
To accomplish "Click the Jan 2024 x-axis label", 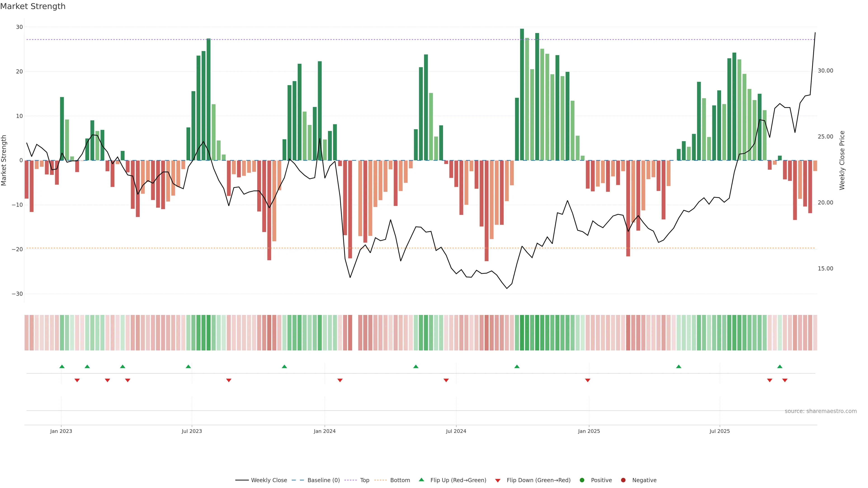I will [325, 431].
